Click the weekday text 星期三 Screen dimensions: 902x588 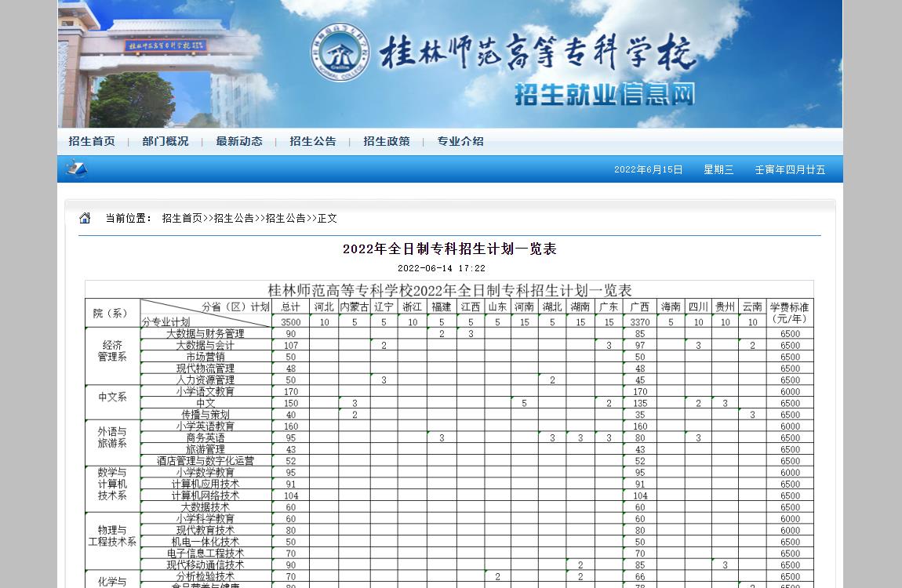click(x=718, y=169)
